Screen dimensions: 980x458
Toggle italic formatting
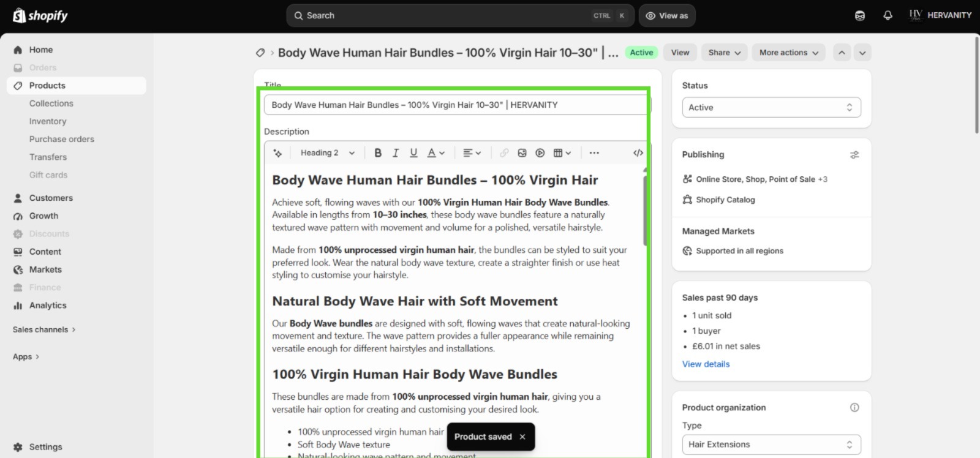(x=396, y=153)
